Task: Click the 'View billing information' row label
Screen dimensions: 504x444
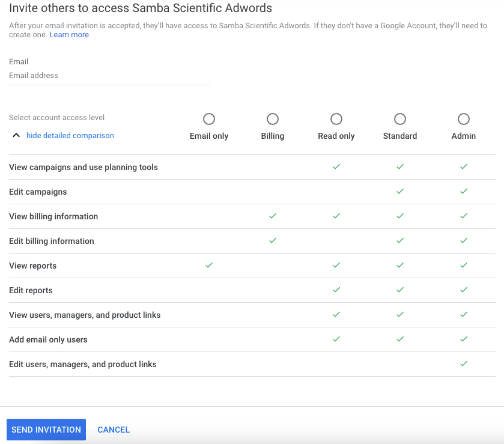Action: 53,216
